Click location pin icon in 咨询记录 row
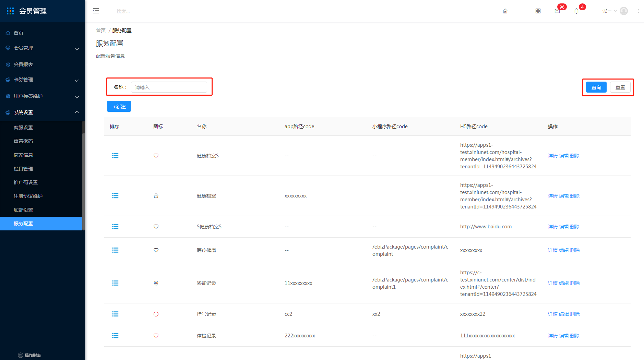 pyautogui.click(x=156, y=283)
